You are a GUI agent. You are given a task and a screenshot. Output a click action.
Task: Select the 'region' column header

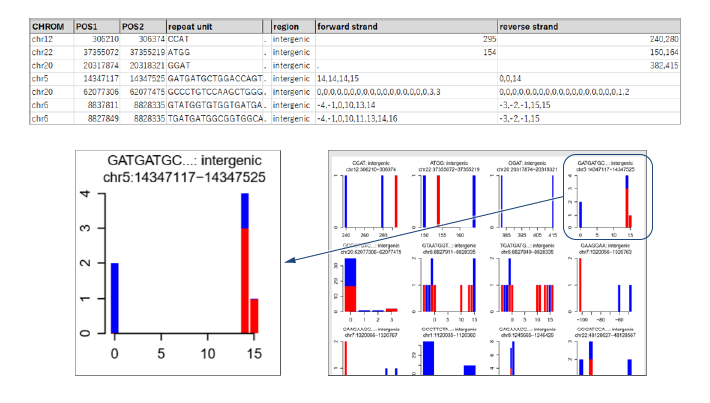click(x=288, y=24)
